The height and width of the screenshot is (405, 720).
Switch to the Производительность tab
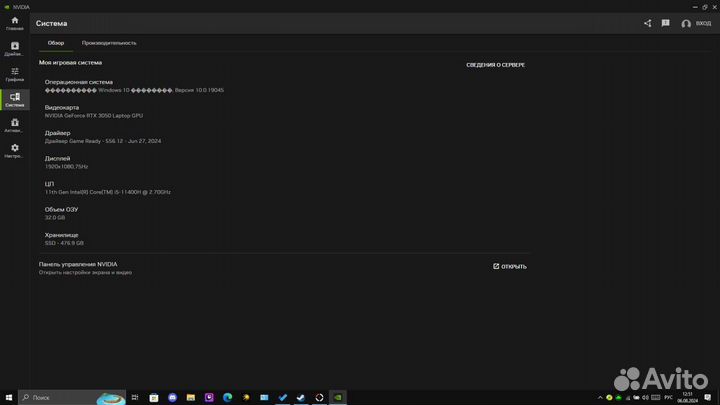click(109, 43)
